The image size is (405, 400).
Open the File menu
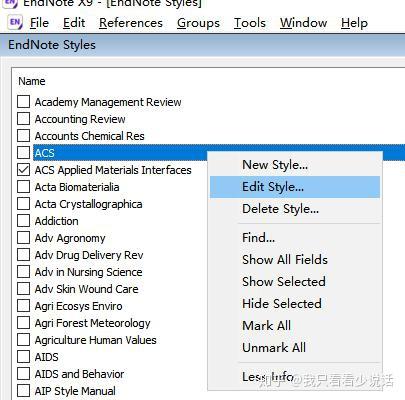pyautogui.click(x=39, y=23)
